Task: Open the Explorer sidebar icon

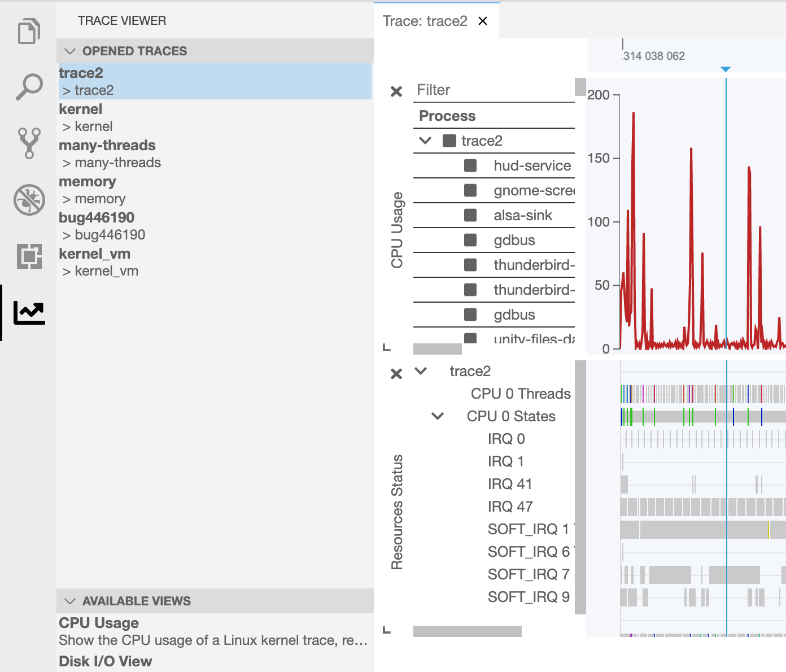Action: tap(29, 32)
